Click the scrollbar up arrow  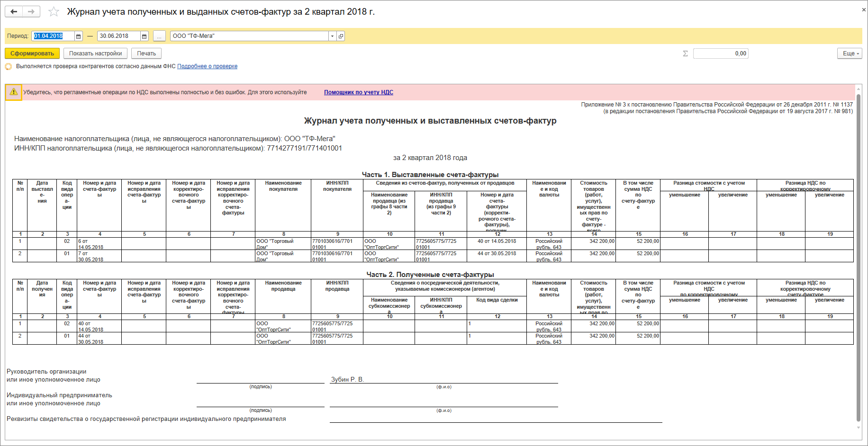point(859,88)
